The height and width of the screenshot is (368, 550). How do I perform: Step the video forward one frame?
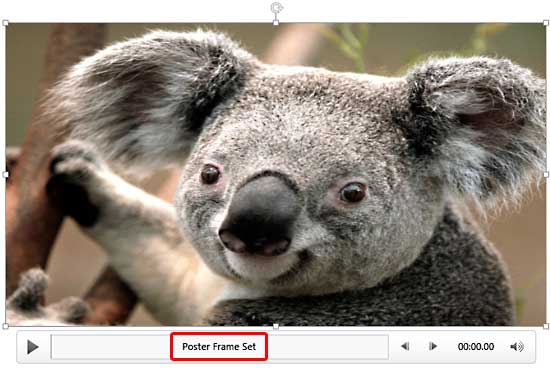(433, 347)
